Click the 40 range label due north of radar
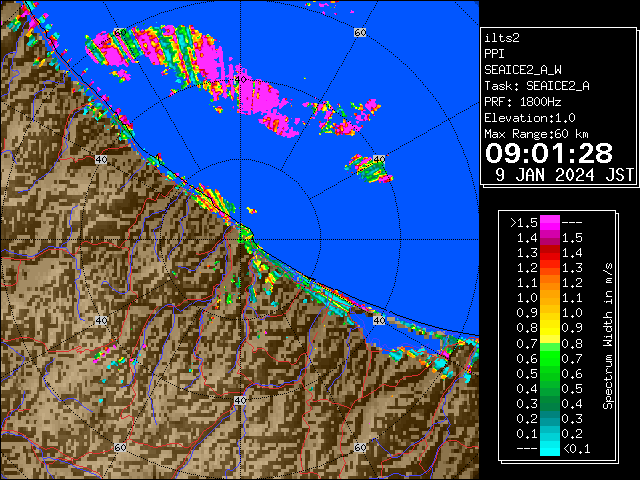 coord(240,80)
